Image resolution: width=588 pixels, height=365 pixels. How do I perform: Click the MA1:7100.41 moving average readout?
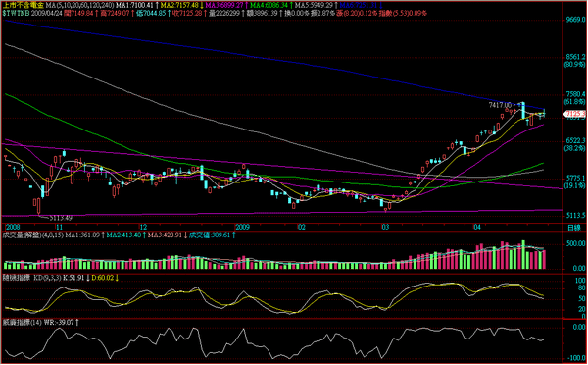[x=133, y=6]
